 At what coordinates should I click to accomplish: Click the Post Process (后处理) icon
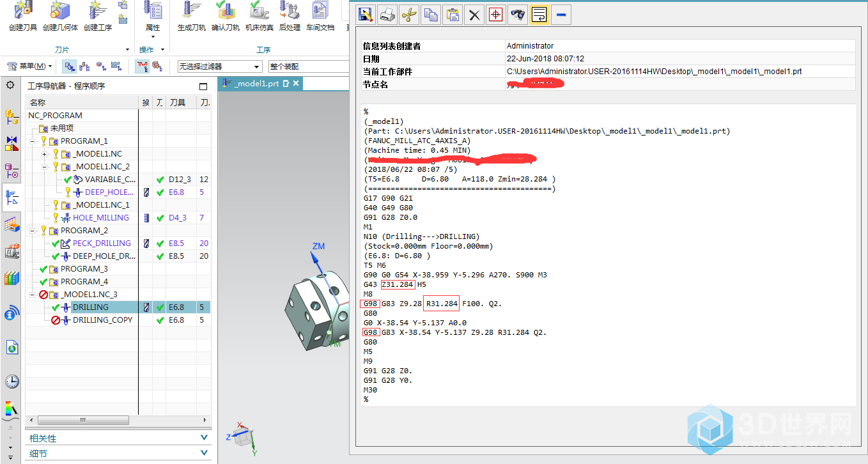pyautogui.click(x=290, y=10)
